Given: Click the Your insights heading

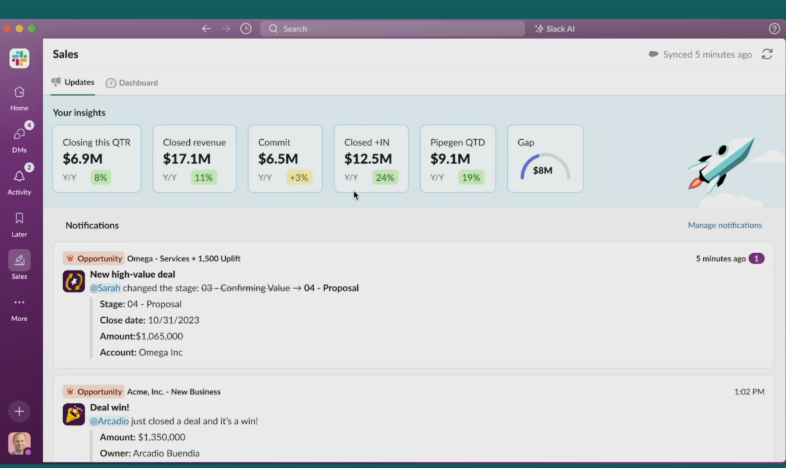Looking at the screenshot, I should click(x=79, y=113).
